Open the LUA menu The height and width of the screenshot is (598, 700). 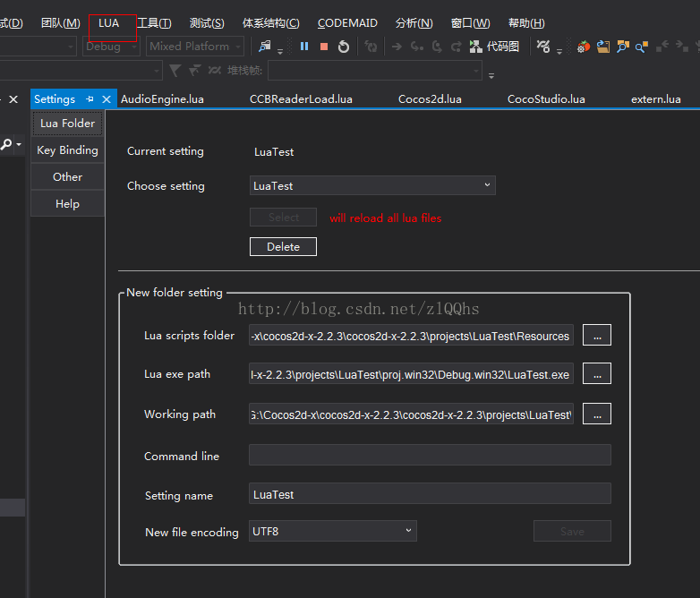click(109, 23)
